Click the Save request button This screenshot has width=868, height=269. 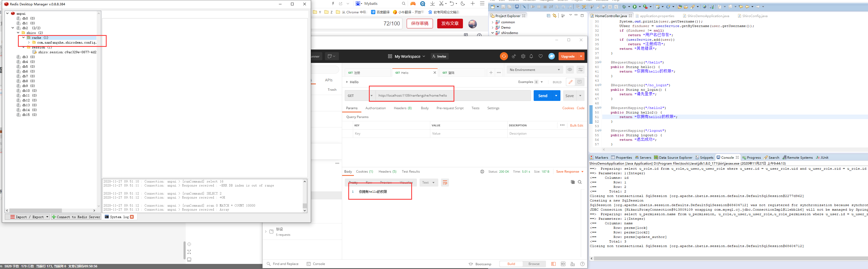[x=570, y=96]
